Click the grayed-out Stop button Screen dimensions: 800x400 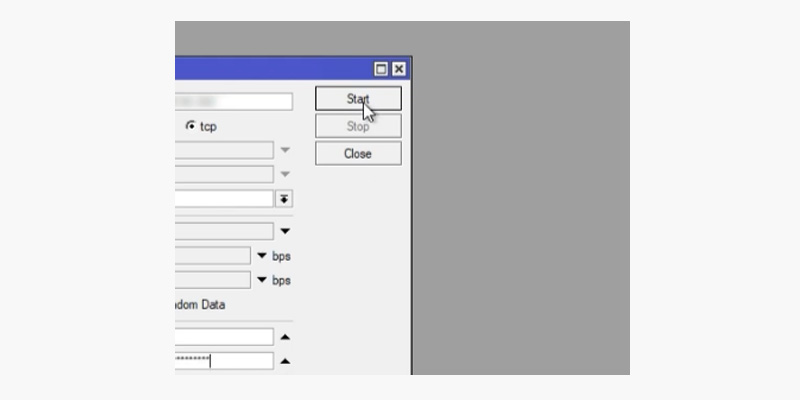(358, 126)
